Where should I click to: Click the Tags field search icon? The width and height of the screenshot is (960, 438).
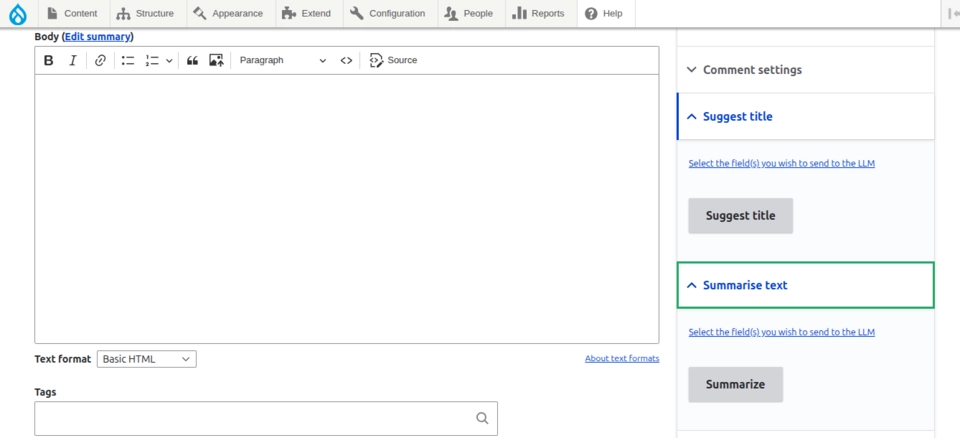[x=482, y=418]
